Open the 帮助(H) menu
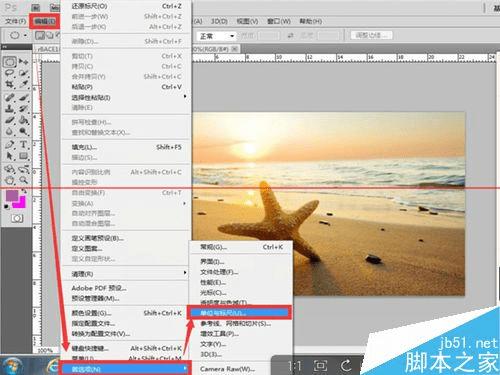The width and height of the screenshot is (500, 375). tap(310, 21)
